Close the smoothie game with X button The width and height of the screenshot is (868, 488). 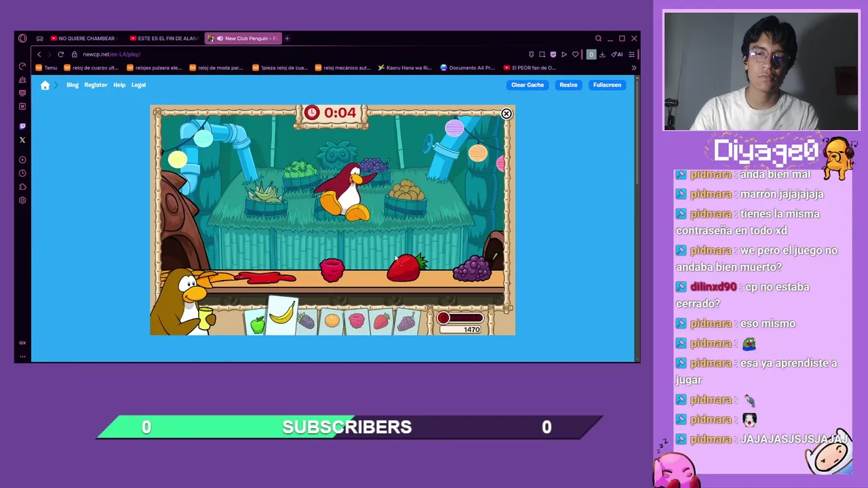(506, 114)
